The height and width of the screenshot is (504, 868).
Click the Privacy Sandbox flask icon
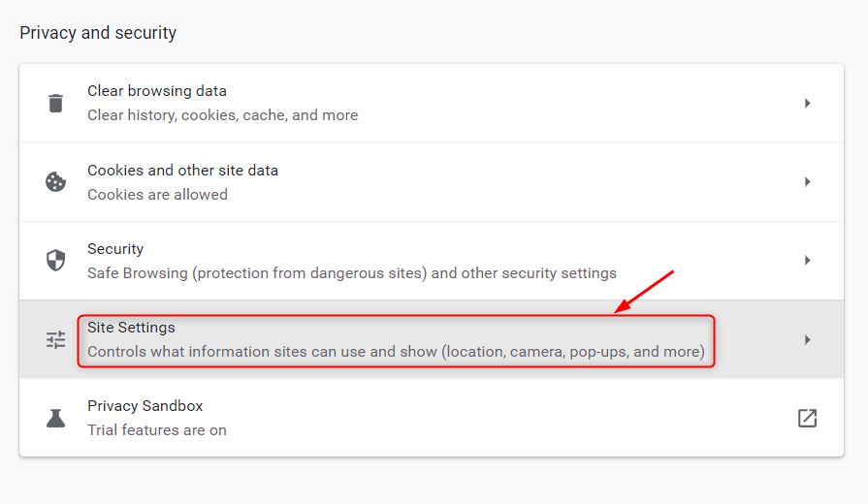(56, 418)
